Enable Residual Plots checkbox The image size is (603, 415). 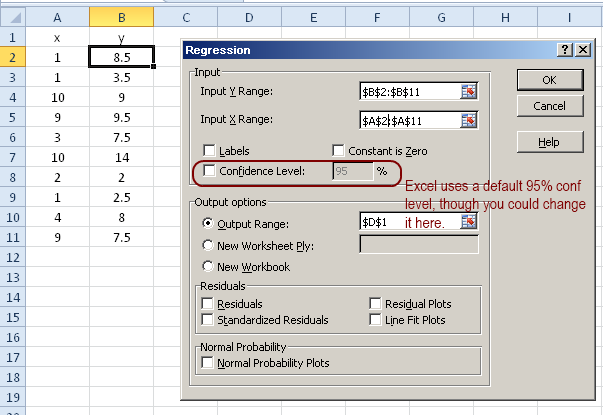click(x=375, y=303)
